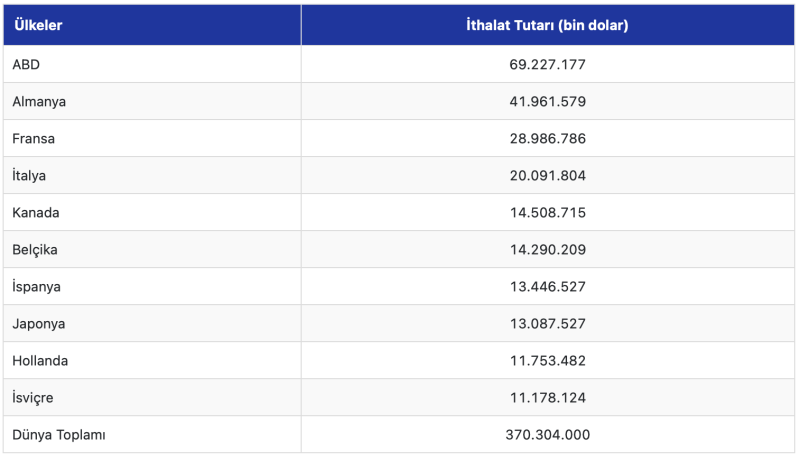Click the Belçika row label
The width and height of the screenshot is (800, 458).
tap(35, 249)
